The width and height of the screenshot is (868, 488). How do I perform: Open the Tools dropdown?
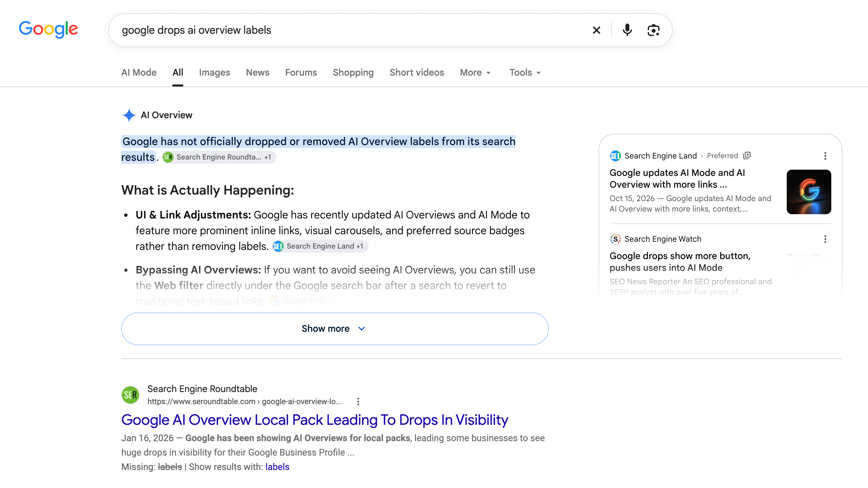(x=525, y=72)
